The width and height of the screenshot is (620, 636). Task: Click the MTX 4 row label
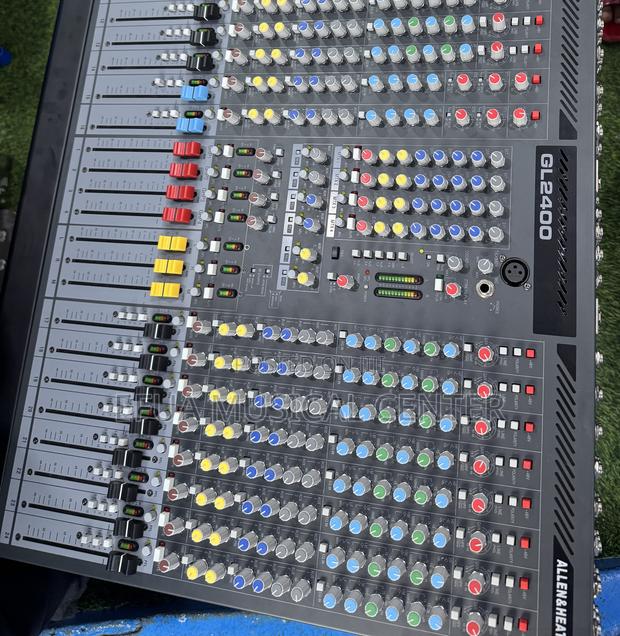[330, 226]
